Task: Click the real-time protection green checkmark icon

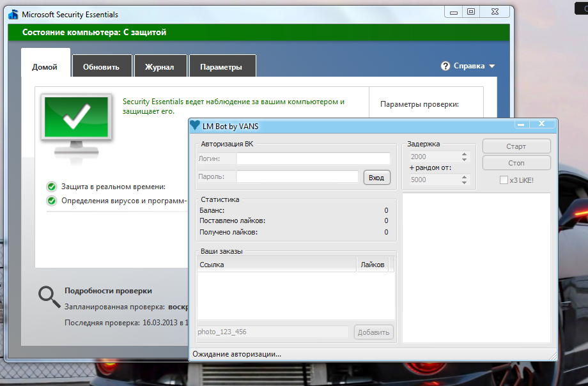Action: coord(52,187)
